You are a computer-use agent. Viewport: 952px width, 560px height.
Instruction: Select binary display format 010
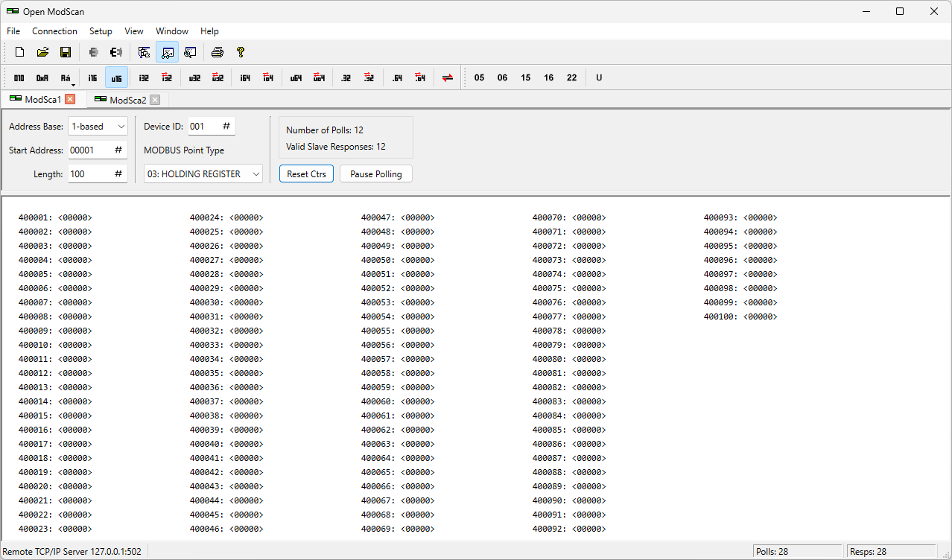pos(19,77)
